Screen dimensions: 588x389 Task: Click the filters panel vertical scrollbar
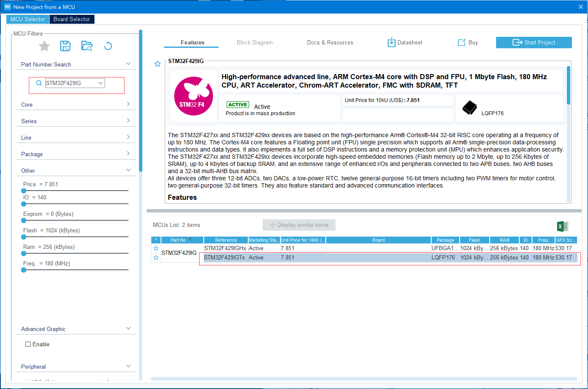(141, 101)
